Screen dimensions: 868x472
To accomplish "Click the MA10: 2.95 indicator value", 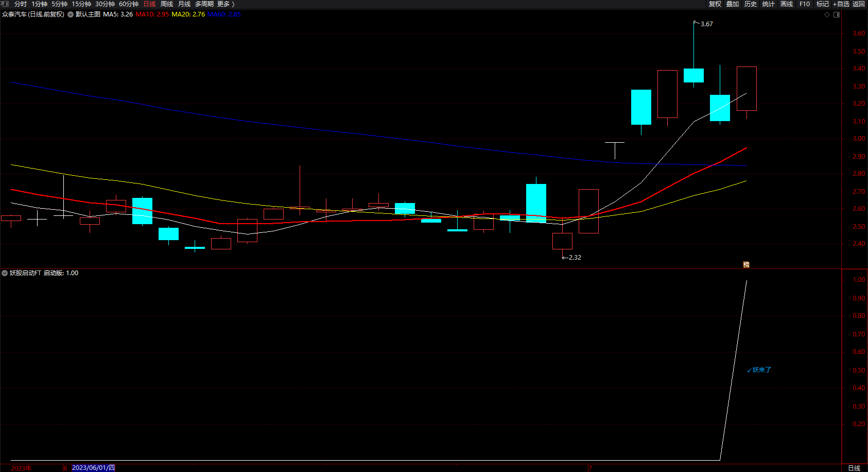I will click(152, 14).
